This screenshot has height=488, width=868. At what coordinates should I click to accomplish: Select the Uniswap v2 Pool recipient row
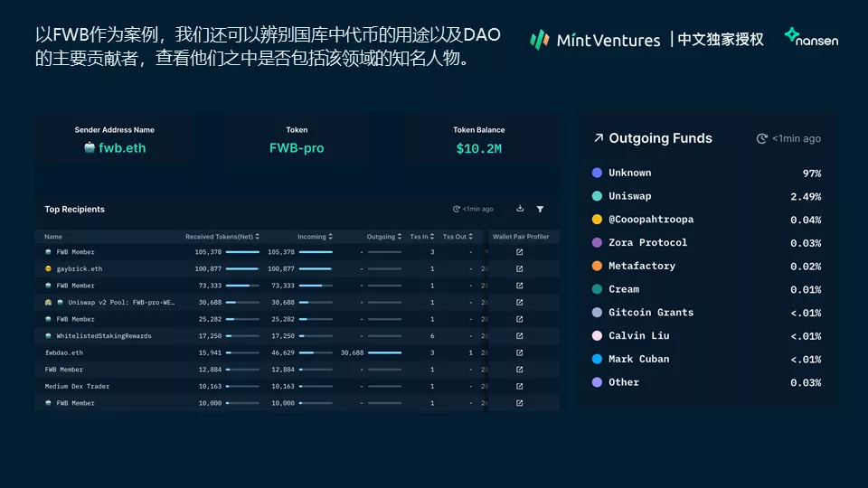tap(297, 302)
